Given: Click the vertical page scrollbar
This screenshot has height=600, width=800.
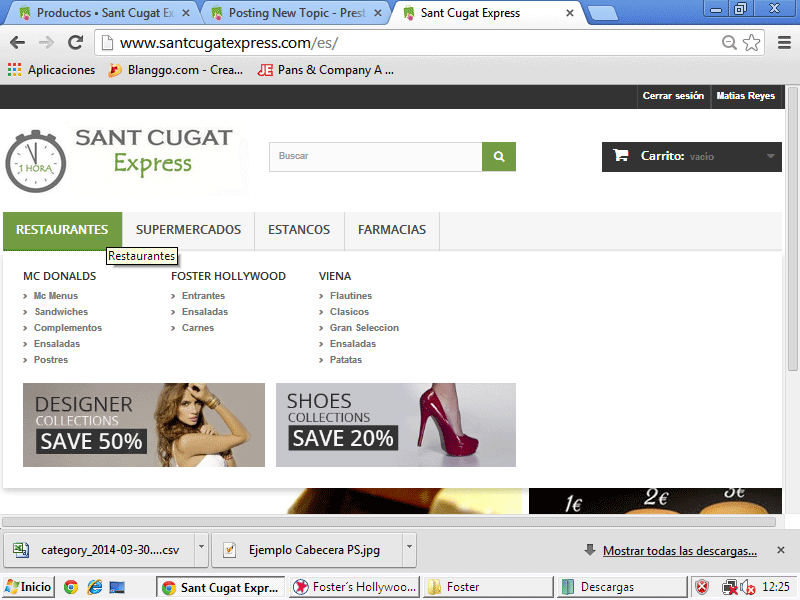Looking at the screenshot, I should pos(792,230).
